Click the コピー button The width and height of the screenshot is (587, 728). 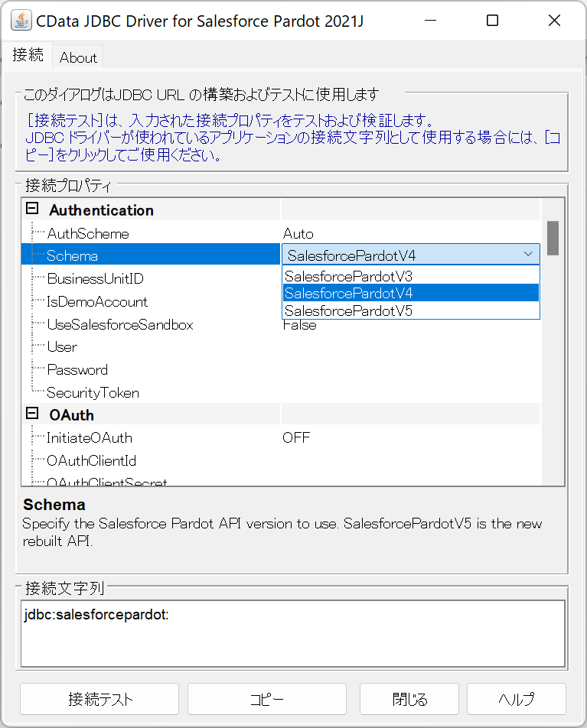(266, 699)
